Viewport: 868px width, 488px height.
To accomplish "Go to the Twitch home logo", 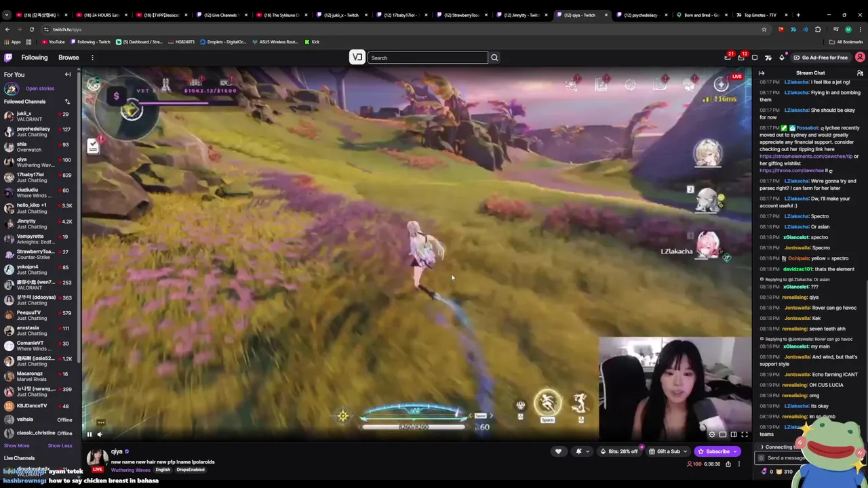I will [x=8, y=58].
